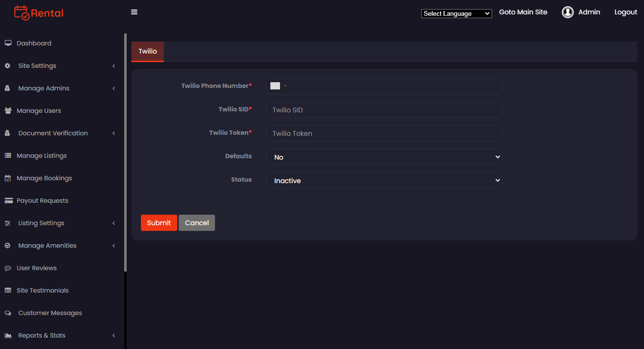Click the Twilio Token label
This screenshot has width=644, height=349.
click(230, 132)
